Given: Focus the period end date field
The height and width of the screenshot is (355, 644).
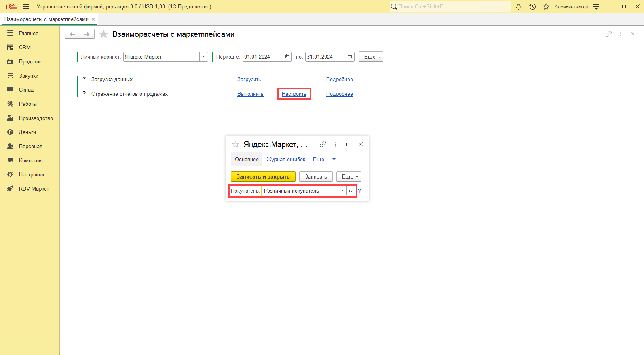Looking at the screenshot, I should pos(325,57).
